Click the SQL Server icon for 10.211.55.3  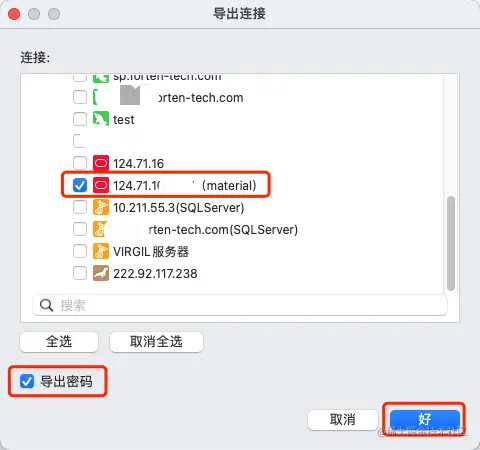101,207
